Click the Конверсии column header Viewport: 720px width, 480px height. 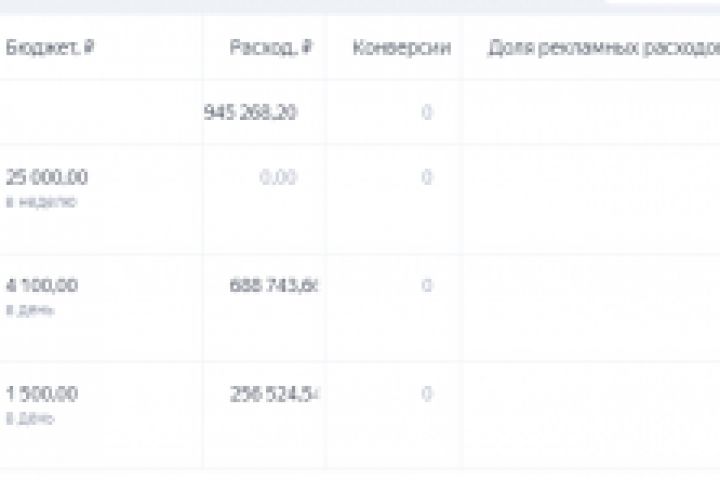click(x=401, y=47)
